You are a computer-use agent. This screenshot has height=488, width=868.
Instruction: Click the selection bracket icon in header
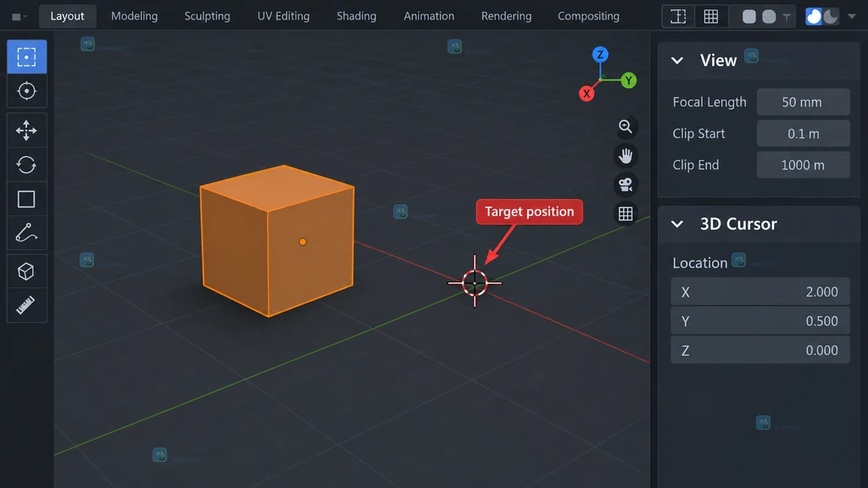pos(678,17)
